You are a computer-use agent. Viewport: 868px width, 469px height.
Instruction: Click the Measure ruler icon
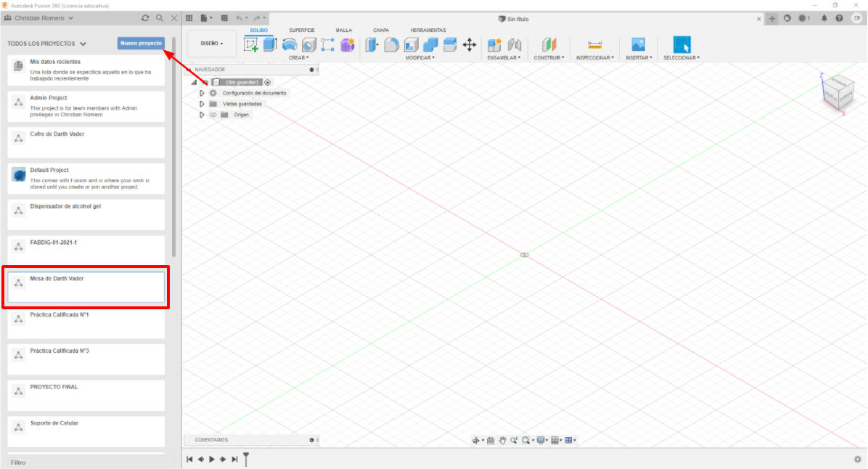tap(595, 45)
